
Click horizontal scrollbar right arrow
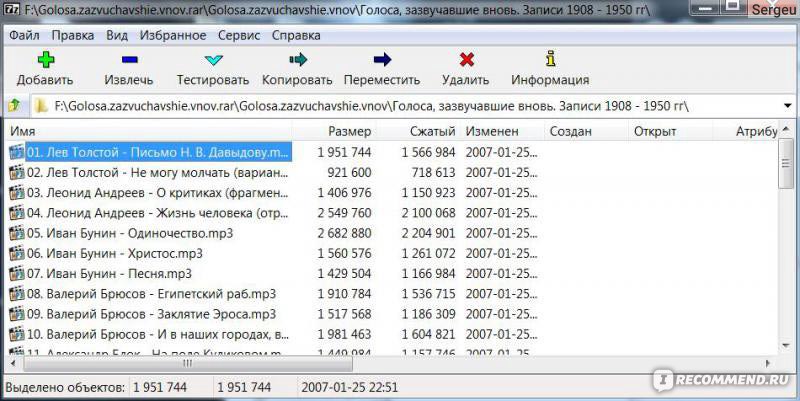767,364
